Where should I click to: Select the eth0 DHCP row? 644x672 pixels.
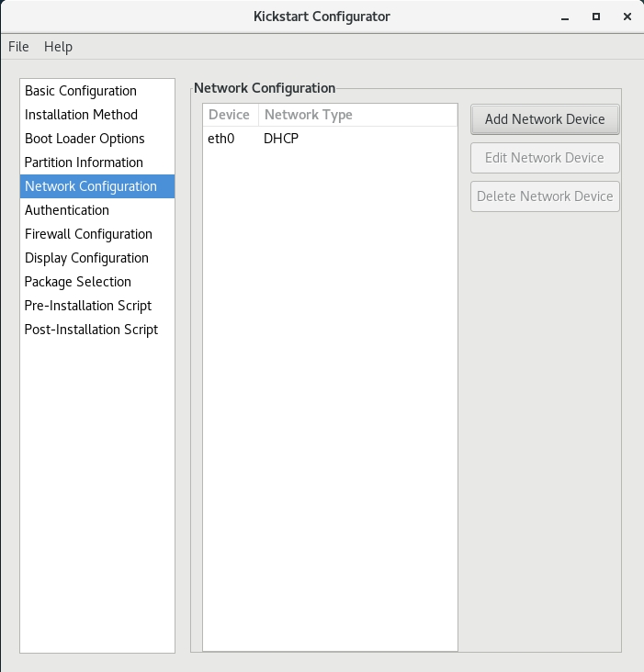276,139
